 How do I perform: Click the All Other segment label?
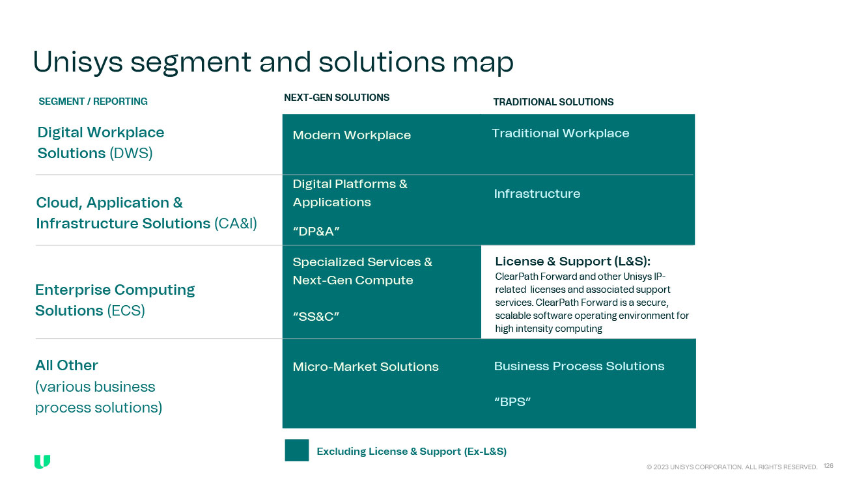click(66, 366)
